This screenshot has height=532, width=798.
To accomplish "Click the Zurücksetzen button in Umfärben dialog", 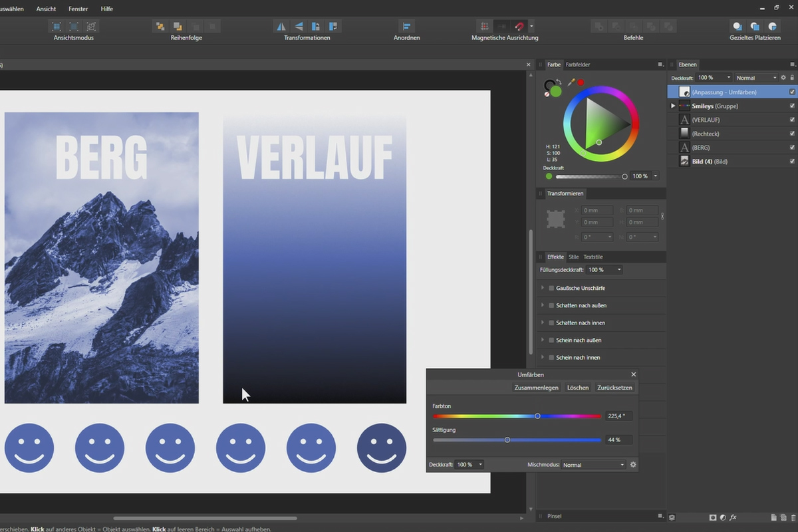I will click(614, 387).
